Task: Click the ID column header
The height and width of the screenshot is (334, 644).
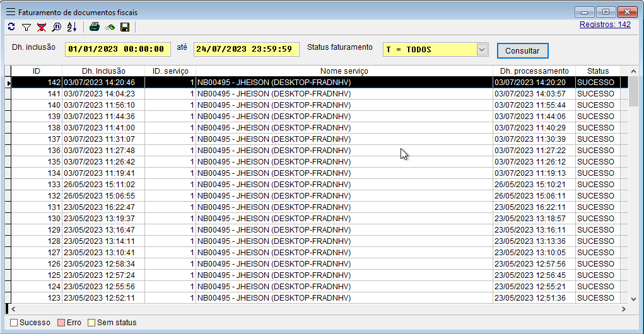Action: tap(37, 71)
